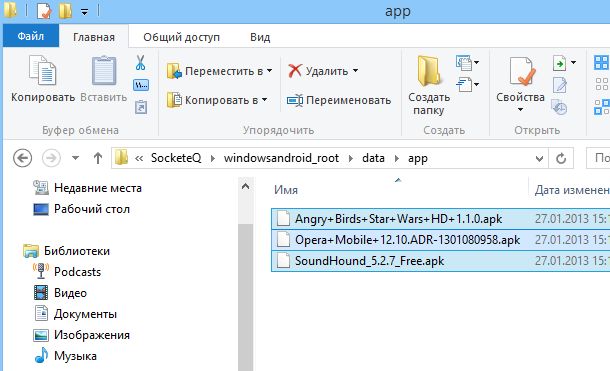The image size is (610, 371).
Task: Open the Copy to (Копировать в) menu
Action: [217, 100]
